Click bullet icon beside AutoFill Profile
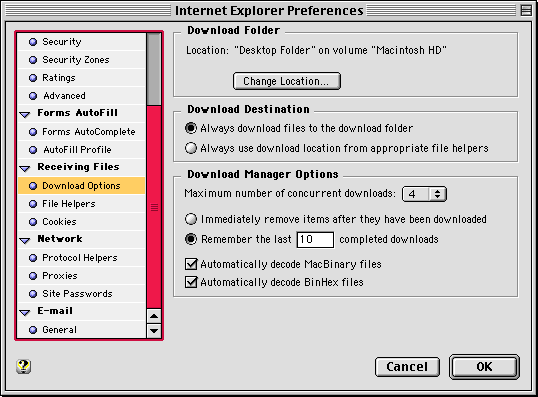This screenshot has width=538, height=397. 33,150
